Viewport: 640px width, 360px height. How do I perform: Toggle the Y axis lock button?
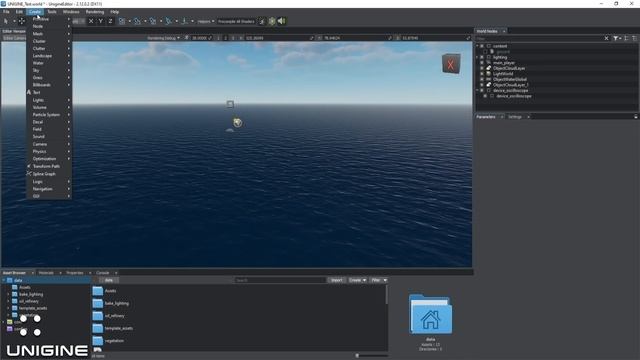point(100,21)
